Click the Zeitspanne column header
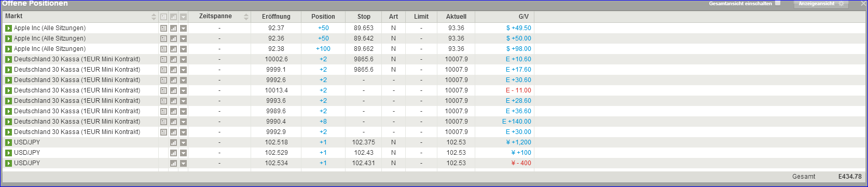 (215, 17)
